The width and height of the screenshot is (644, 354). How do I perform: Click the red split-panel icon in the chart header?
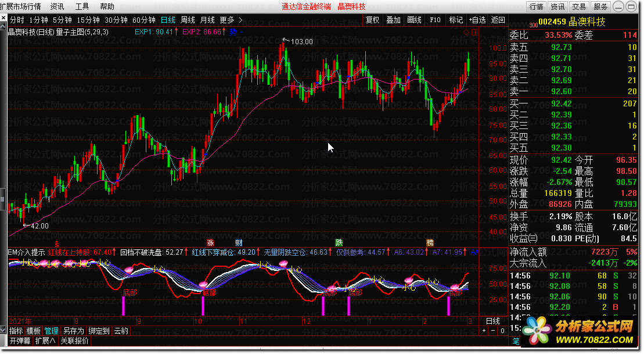[474, 32]
